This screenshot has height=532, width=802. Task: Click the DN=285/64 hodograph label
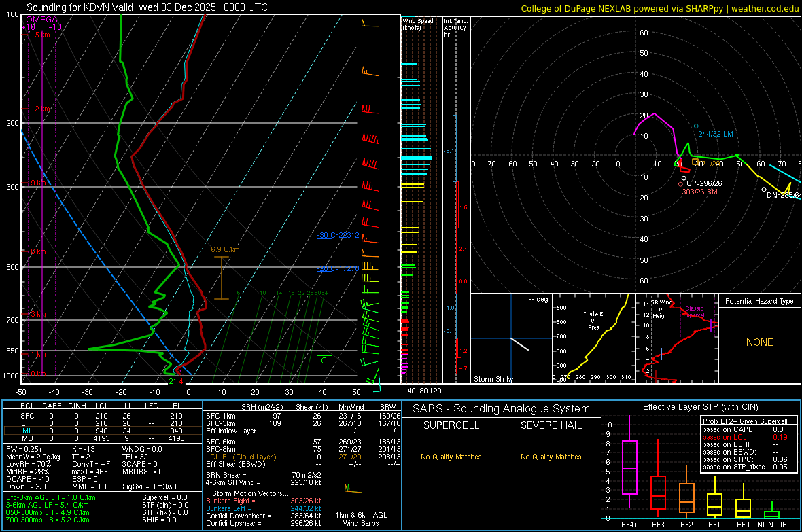pos(784,196)
